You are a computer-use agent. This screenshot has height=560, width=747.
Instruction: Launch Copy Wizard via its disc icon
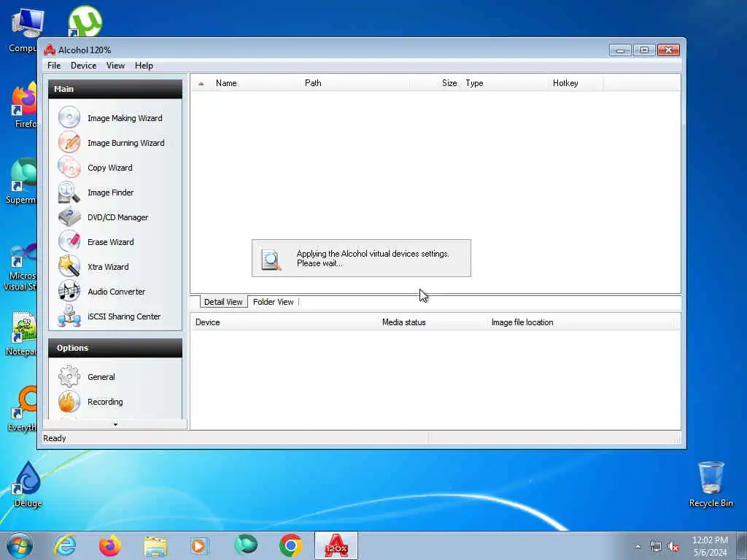[x=69, y=167]
